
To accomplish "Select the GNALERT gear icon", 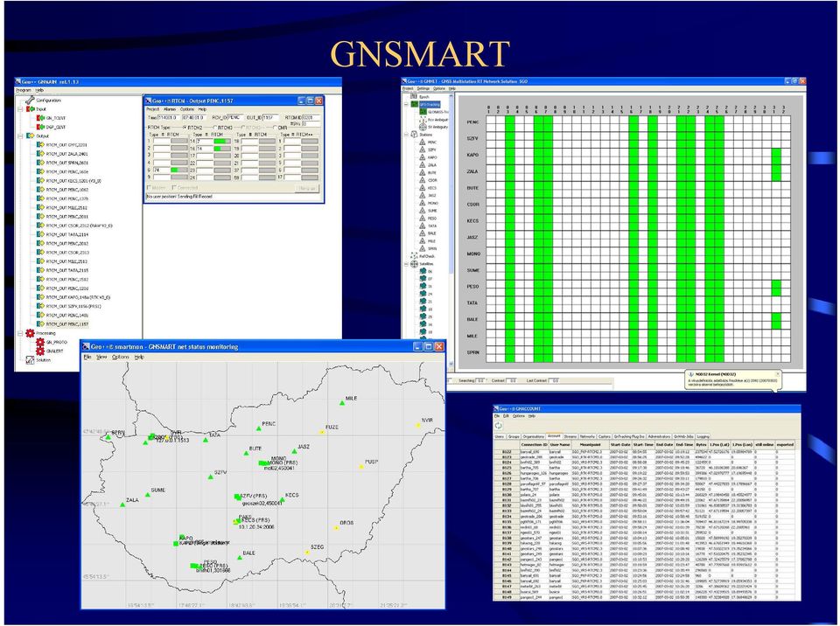I will 40,351.
